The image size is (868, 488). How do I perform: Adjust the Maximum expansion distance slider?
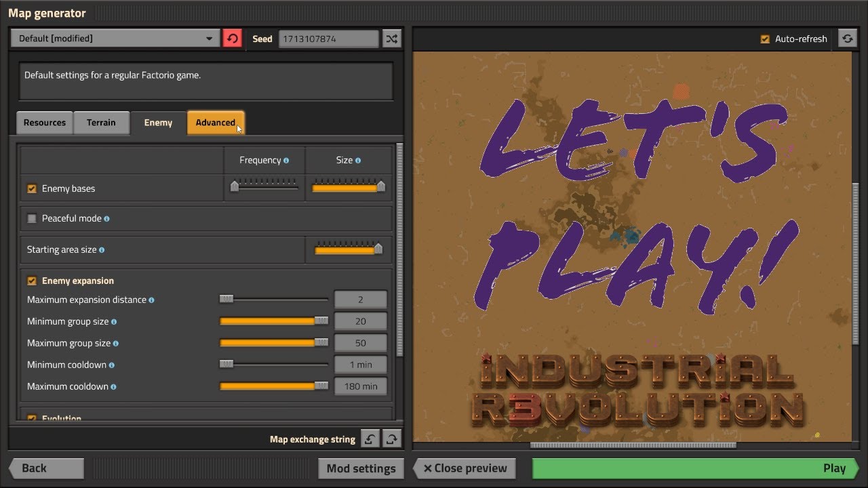pyautogui.click(x=274, y=299)
